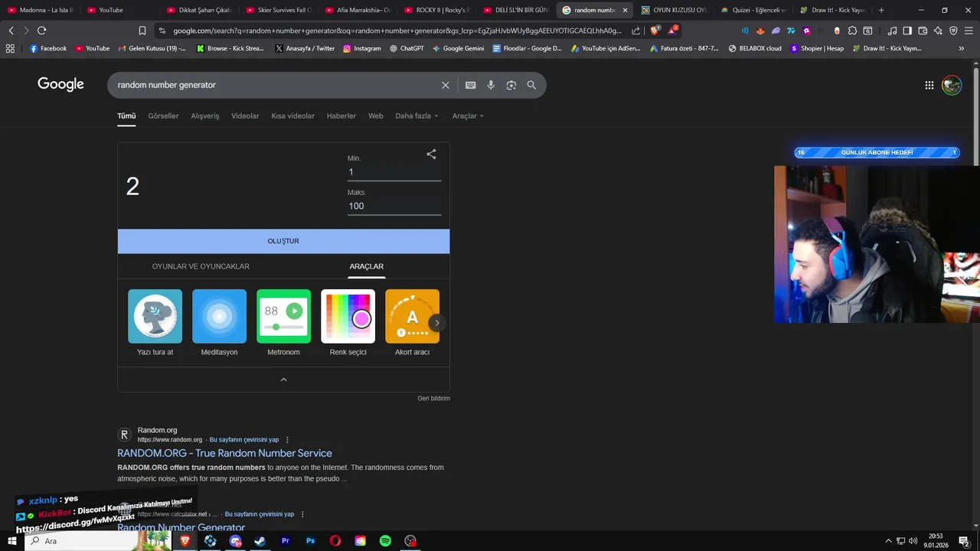The width and height of the screenshot is (980, 551).
Task: Launch the Akort aracı tuner tool
Action: coord(412,323)
